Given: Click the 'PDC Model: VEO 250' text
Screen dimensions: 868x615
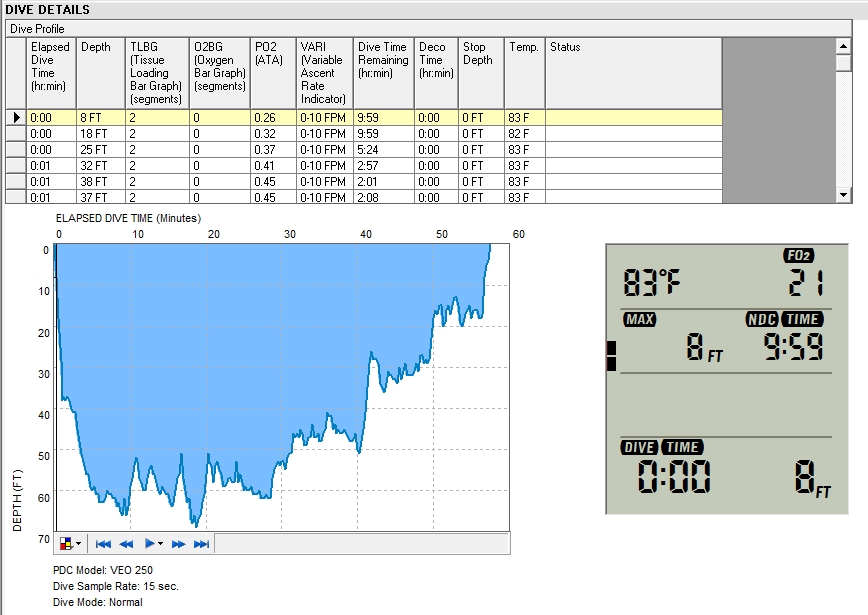Looking at the screenshot, I should (102, 570).
